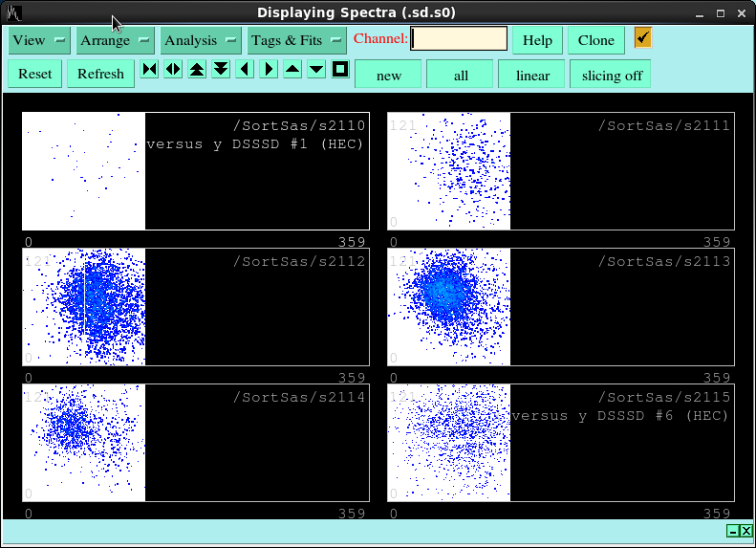This screenshot has height=548, width=756.
Task: Click the outward-pointing left-right arrows icon
Action: [173, 69]
